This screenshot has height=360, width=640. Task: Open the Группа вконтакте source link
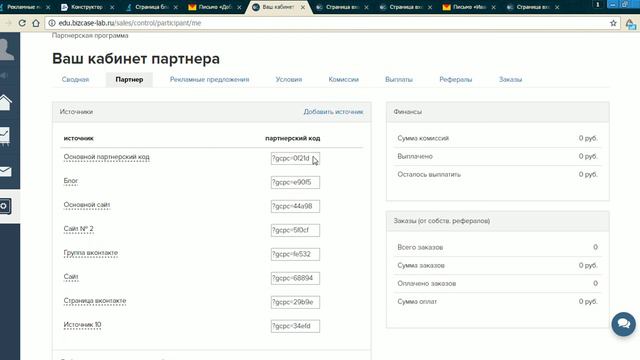click(91, 253)
